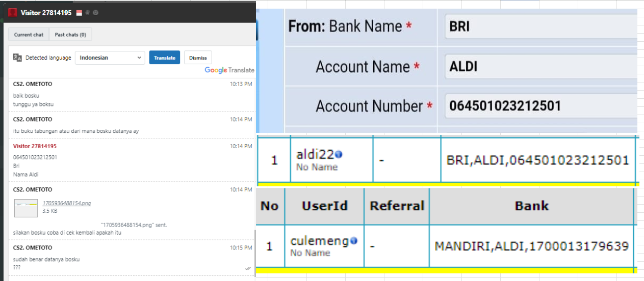
Task: Click the 3.5 KB file size text
Action: 49,210
